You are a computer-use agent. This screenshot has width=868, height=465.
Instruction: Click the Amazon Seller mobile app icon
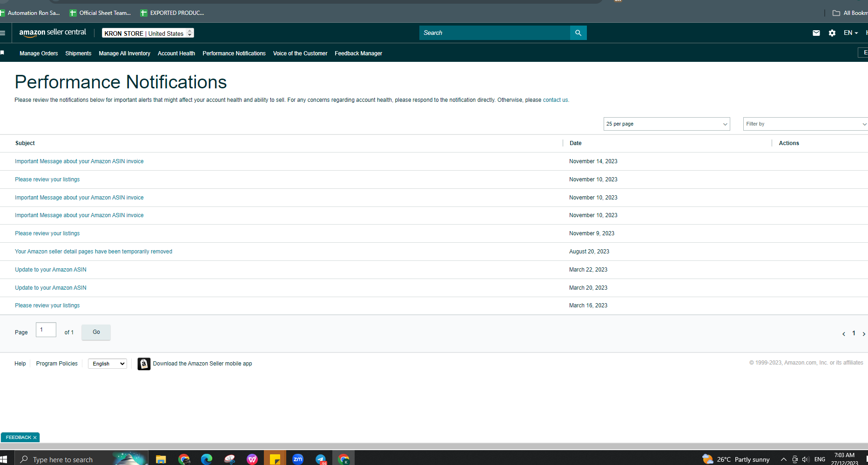[x=144, y=364]
